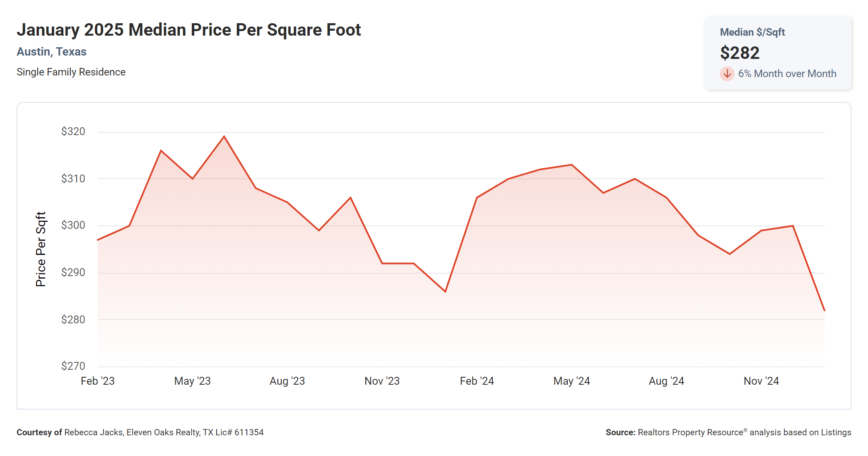This screenshot has width=868, height=456.
Task: Click the $320 y-axis tick label
Action: pyautogui.click(x=73, y=131)
